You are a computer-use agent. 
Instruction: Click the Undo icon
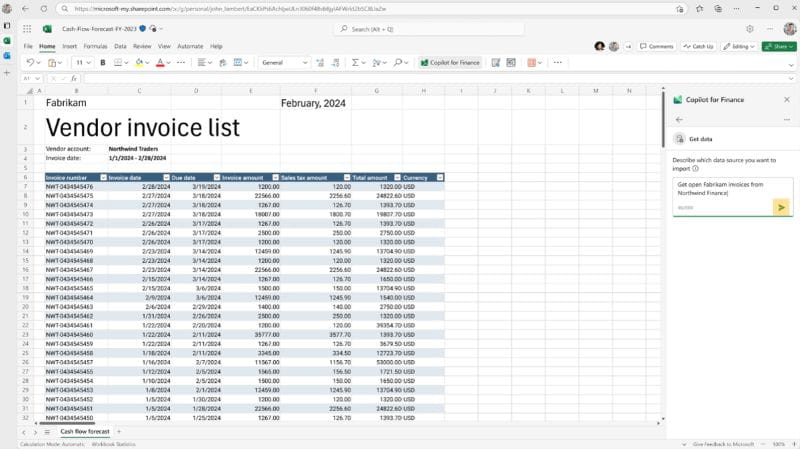[30, 63]
